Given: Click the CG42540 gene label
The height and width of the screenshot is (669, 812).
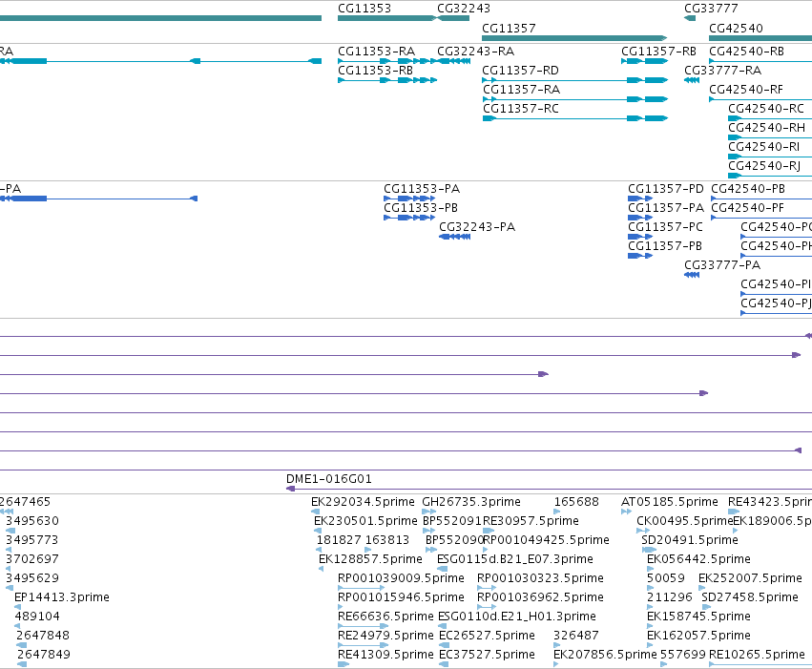Looking at the screenshot, I should coord(736,28).
